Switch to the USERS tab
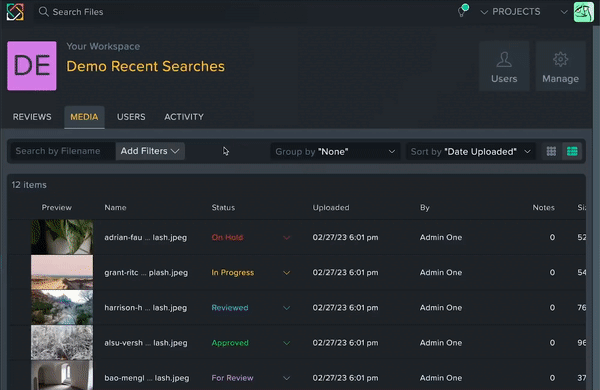This screenshot has width=600, height=390. click(131, 117)
